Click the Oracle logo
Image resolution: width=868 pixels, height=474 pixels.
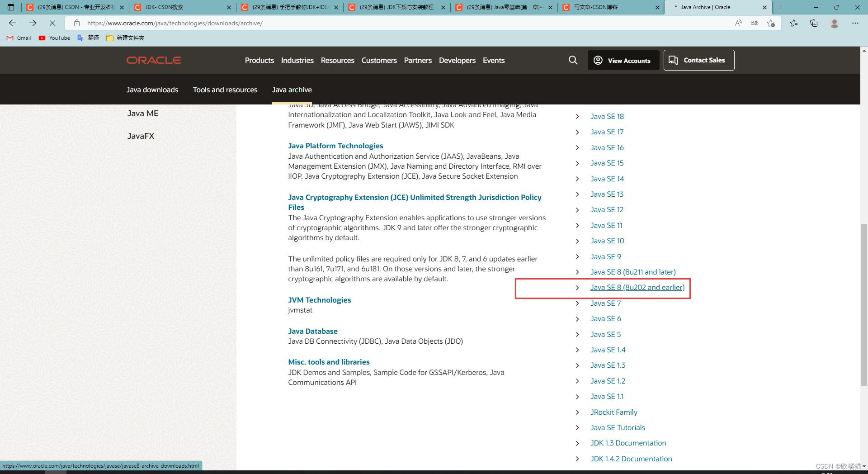click(x=154, y=60)
